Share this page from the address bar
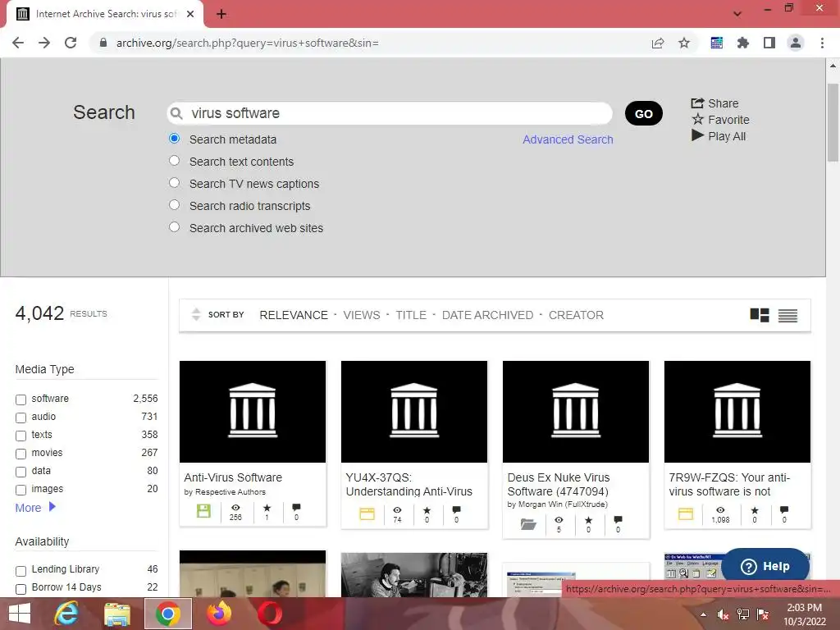 658,43
